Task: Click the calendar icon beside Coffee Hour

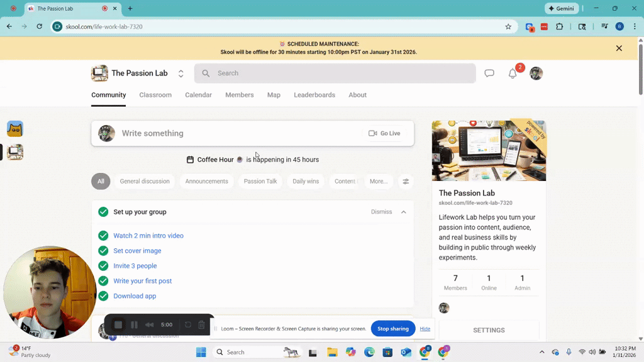Action: (x=190, y=160)
